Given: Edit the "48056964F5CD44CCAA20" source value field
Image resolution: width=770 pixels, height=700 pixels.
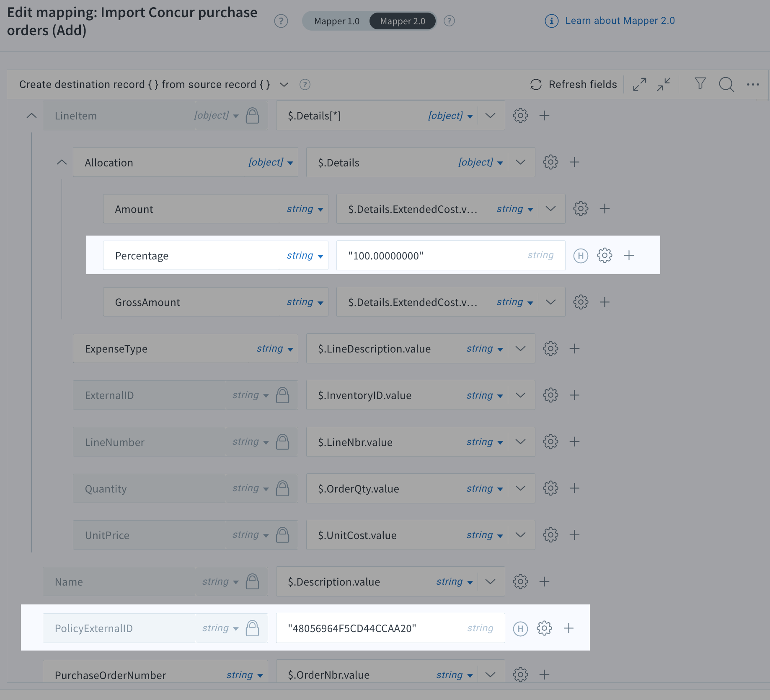Looking at the screenshot, I should click(390, 628).
